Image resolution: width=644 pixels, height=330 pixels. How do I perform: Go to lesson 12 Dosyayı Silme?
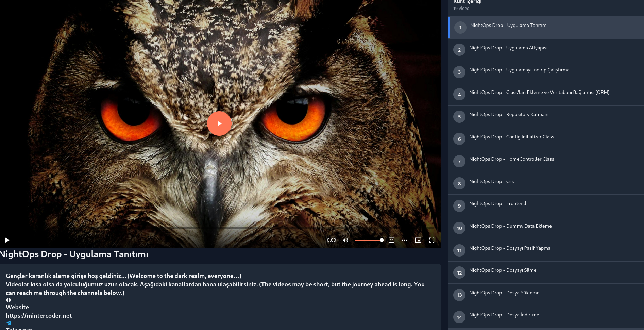546,273
